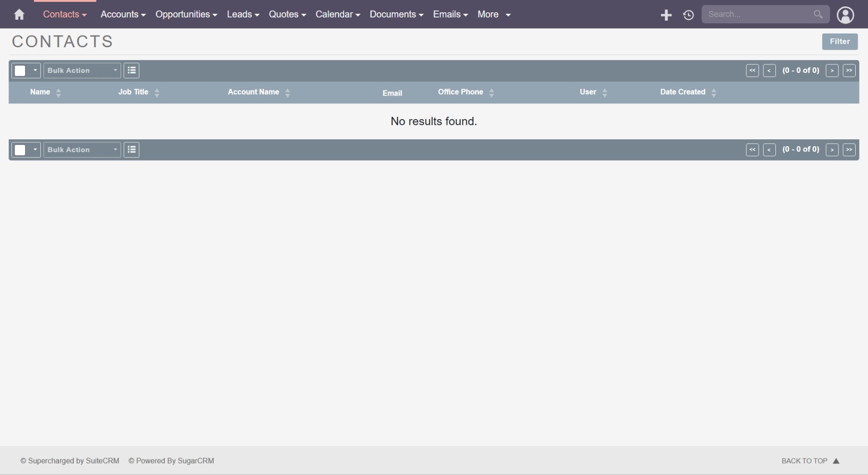Open the More menu dropdown
Screen dimensions: 868x475
point(494,14)
